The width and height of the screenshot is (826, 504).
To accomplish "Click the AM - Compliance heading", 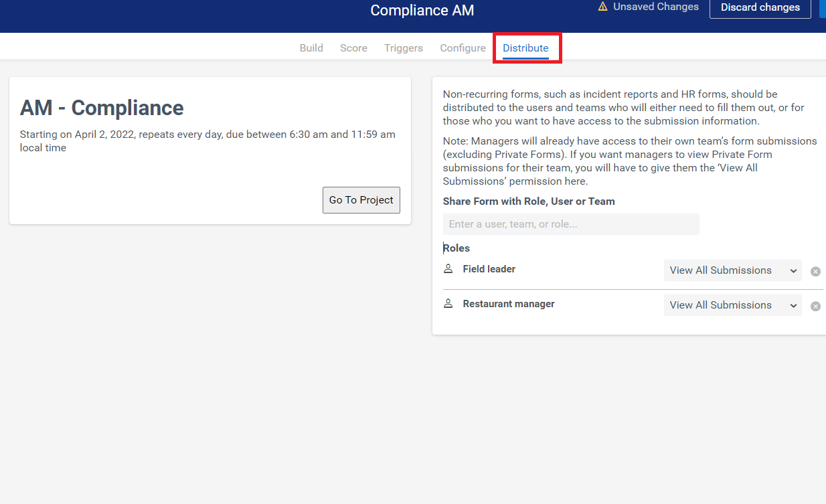I will (102, 108).
